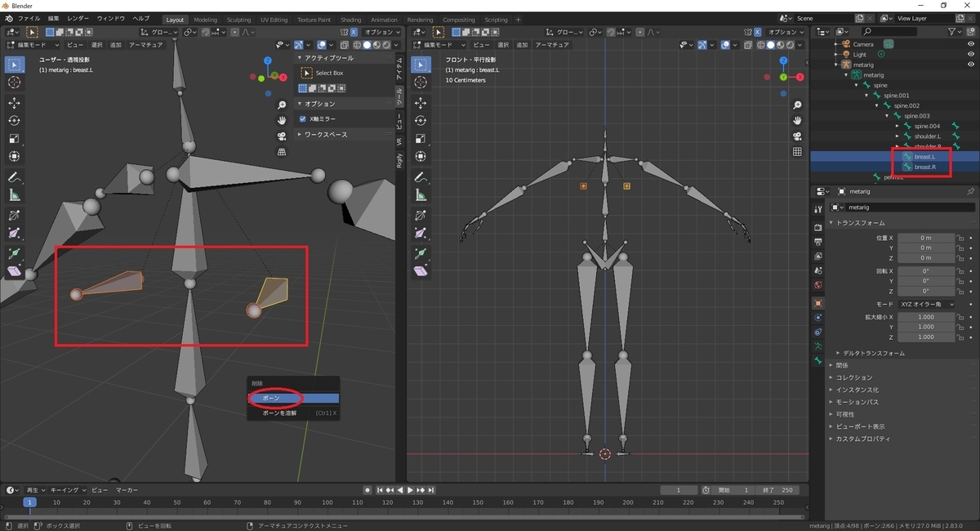Open timeline 再生 menu
This screenshot has width=980, height=531.
click(x=35, y=490)
